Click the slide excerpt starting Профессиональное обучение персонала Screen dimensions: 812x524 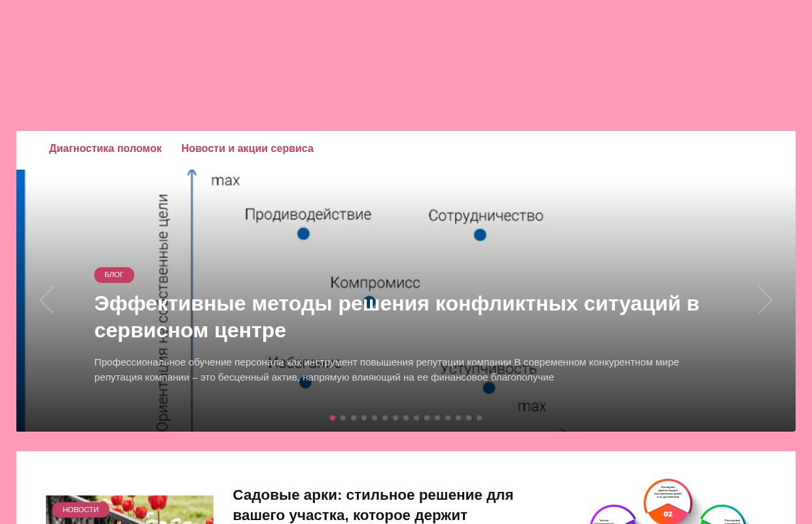coord(386,370)
